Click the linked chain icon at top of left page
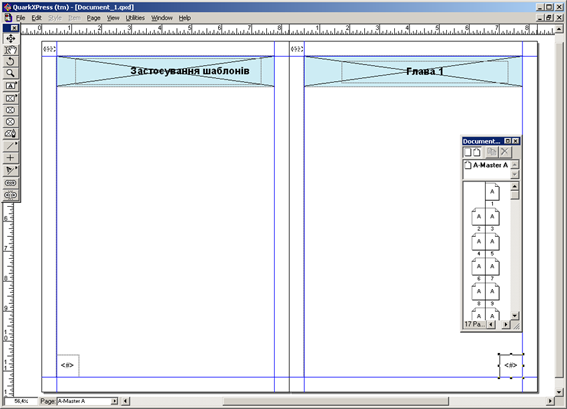The height and width of the screenshot is (409, 567). tap(49, 49)
